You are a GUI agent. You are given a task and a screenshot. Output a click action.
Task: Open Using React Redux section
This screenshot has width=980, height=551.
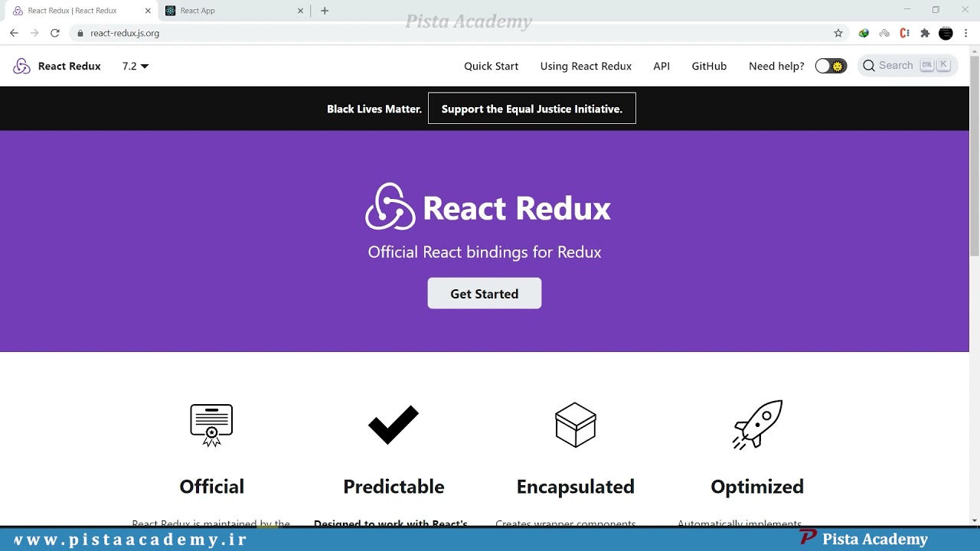click(586, 66)
